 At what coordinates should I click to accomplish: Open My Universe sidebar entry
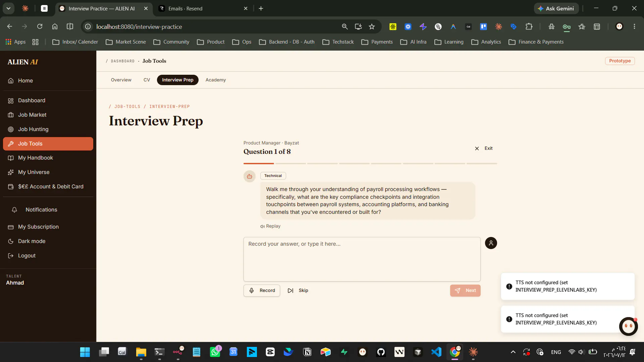point(48,172)
